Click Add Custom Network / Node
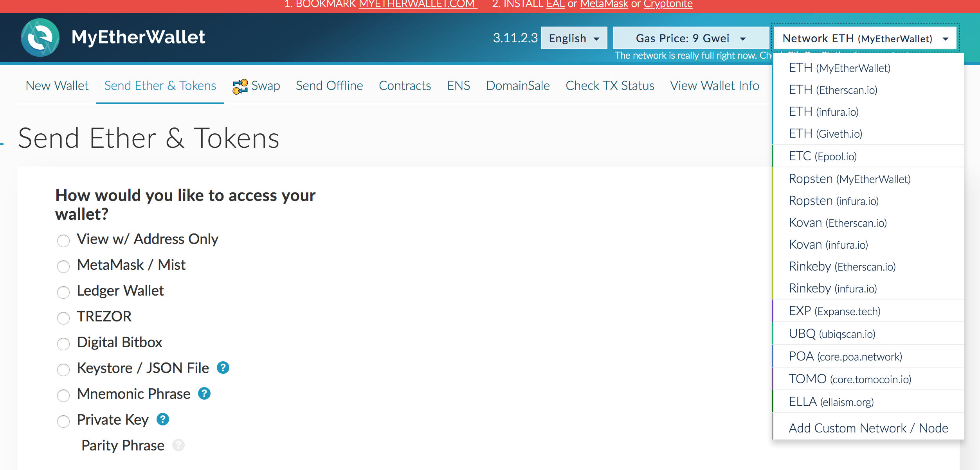The width and height of the screenshot is (980, 470). (x=868, y=428)
